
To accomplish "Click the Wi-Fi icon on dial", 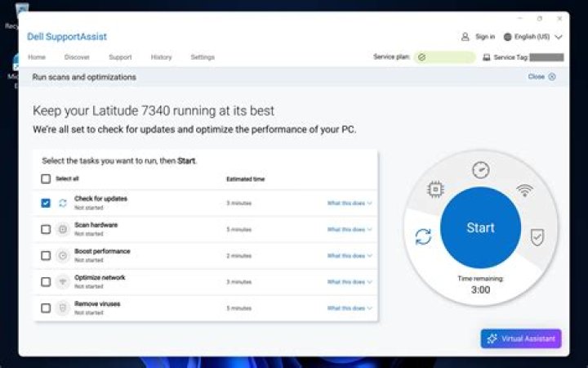I will (524, 190).
